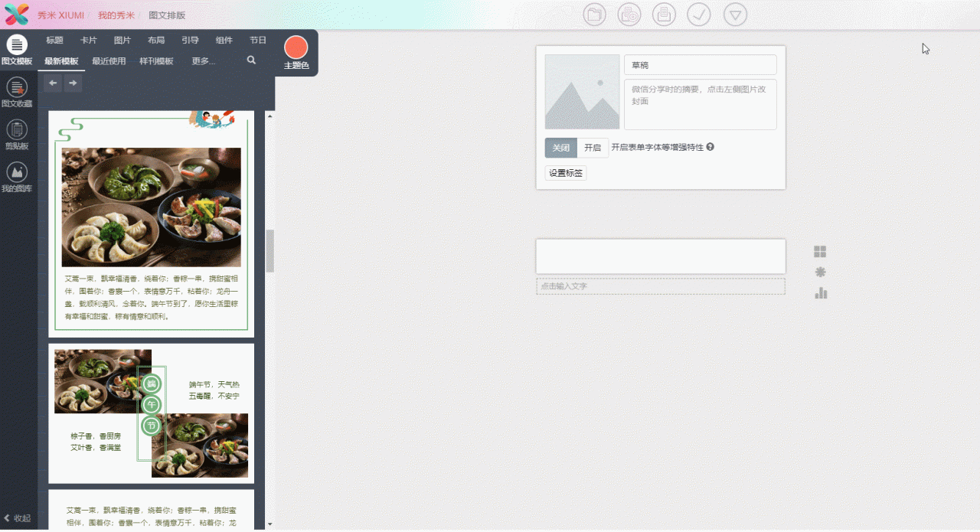Select 关闭 toggle option
Image resolution: width=980 pixels, height=532 pixels.
click(561, 148)
